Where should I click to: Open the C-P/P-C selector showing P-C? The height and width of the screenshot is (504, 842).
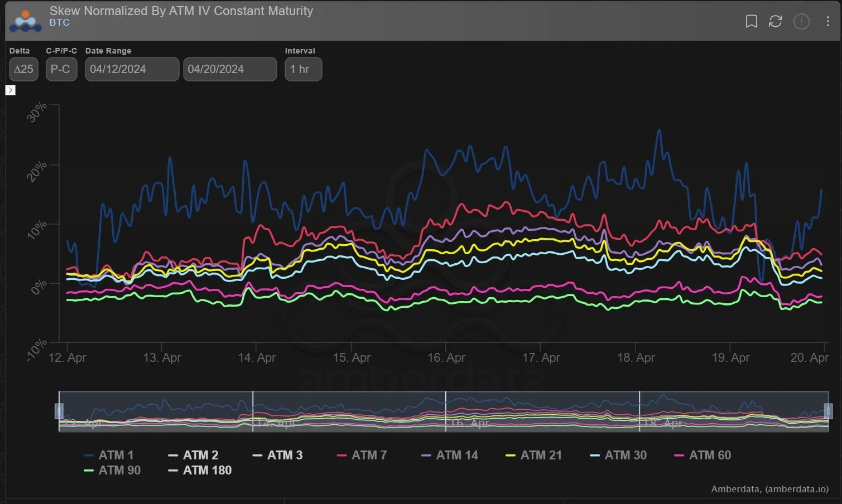pyautogui.click(x=61, y=69)
